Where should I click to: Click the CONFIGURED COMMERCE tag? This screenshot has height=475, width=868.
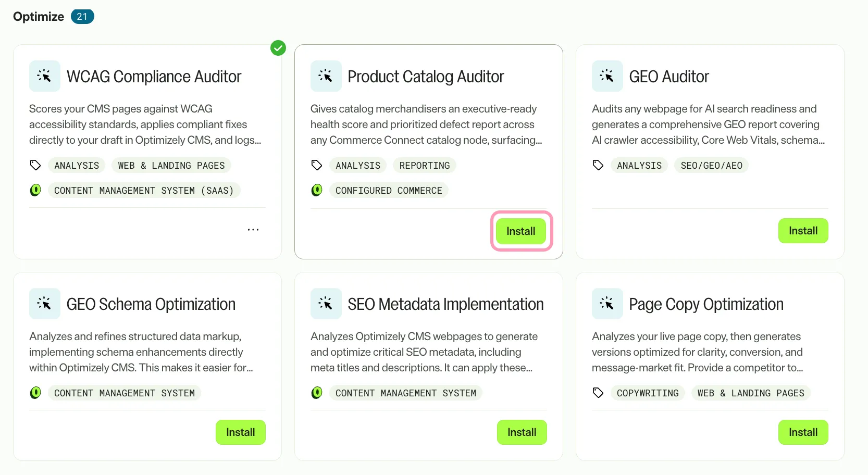tap(389, 190)
